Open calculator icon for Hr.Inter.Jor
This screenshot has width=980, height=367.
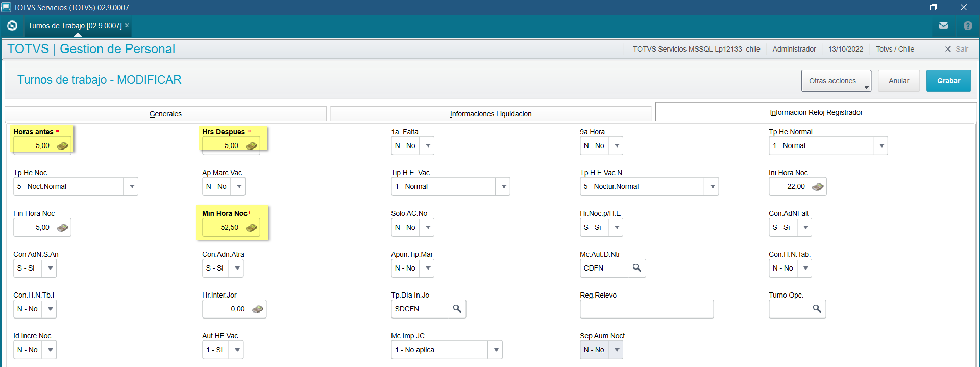[x=258, y=309]
